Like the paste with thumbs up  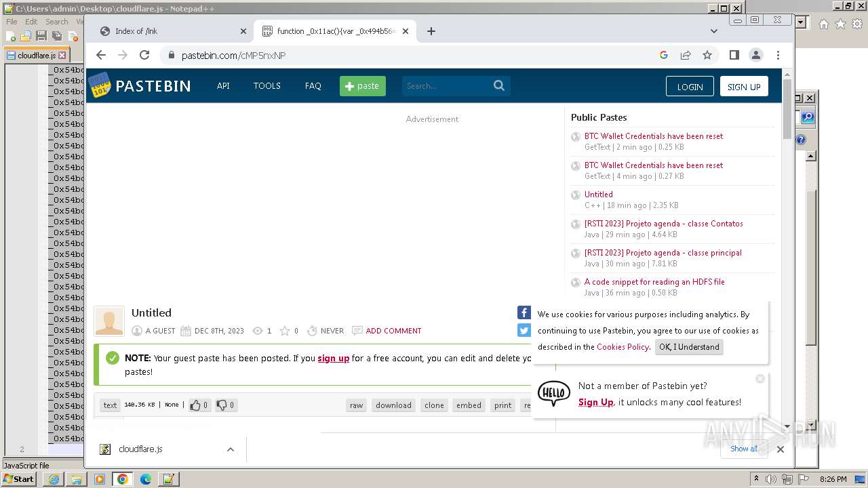tap(199, 405)
